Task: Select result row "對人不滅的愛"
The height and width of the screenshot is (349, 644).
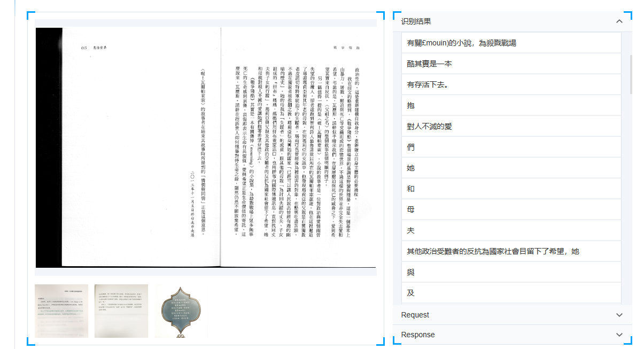Action: pos(430,126)
